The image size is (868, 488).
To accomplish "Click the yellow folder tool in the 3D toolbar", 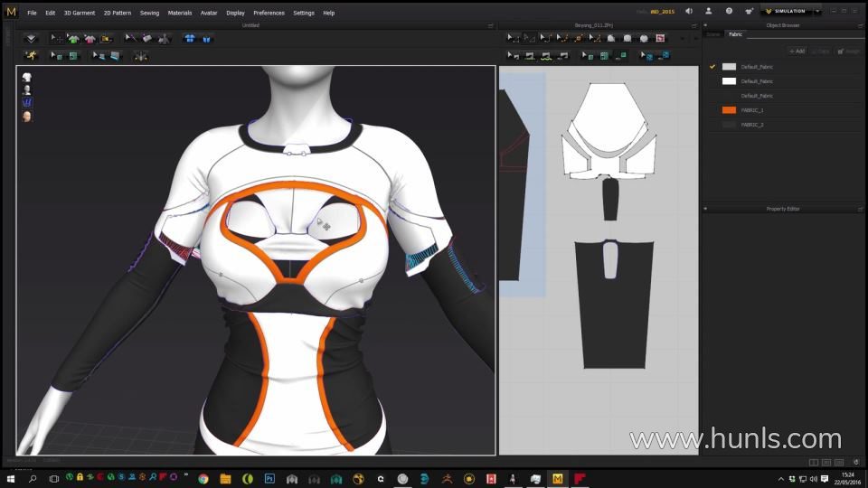I will (x=107, y=38).
